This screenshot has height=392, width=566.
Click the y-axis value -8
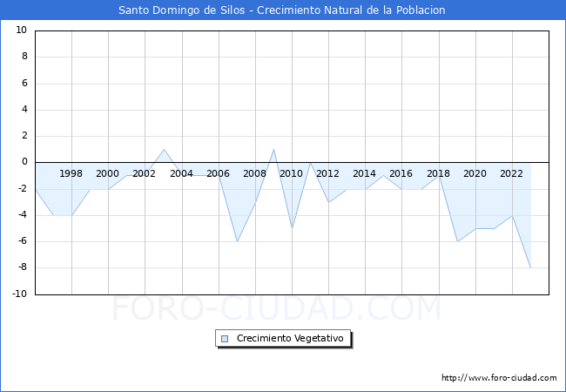tap(23, 267)
